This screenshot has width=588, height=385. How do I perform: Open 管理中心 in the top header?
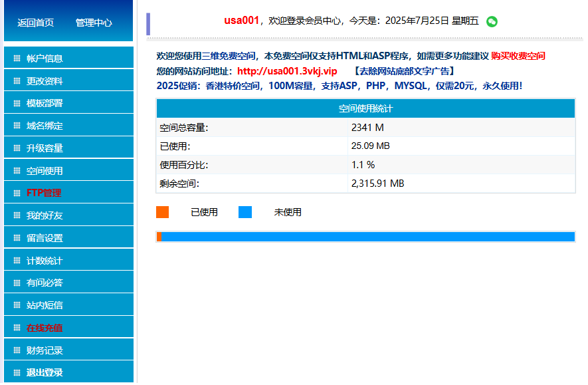[x=94, y=23]
